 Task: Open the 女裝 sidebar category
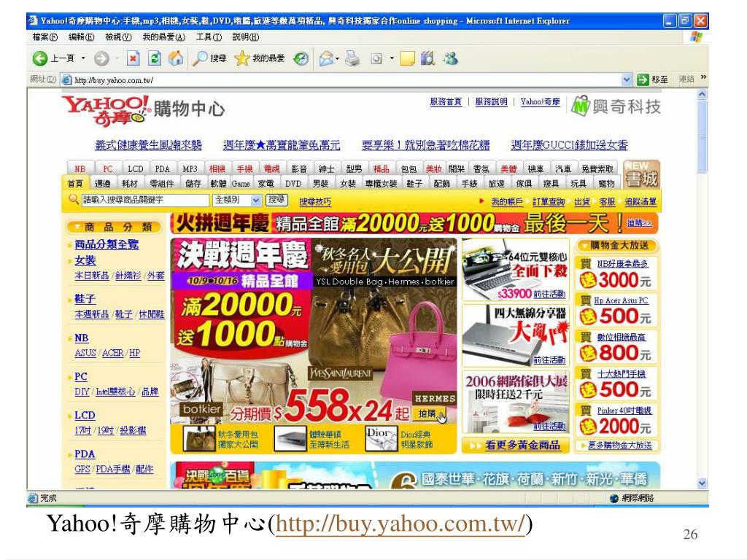click(85, 260)
